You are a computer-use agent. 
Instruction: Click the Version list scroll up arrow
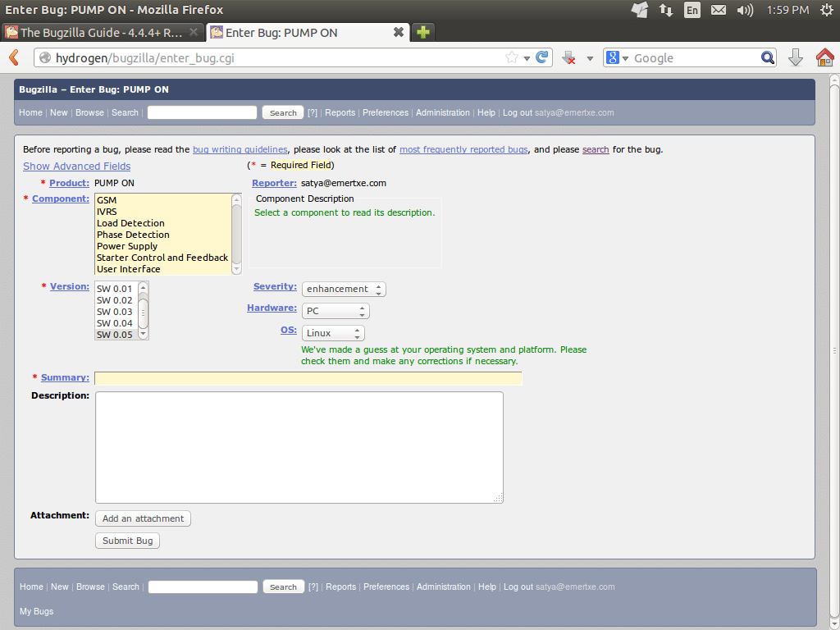[x=143, y=288]
